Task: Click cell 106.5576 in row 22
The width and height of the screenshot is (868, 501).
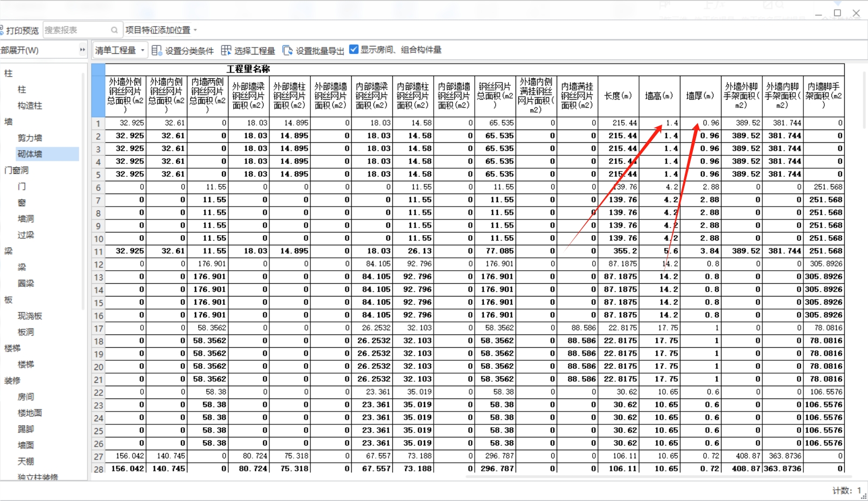Action: [x=824, y=392]
